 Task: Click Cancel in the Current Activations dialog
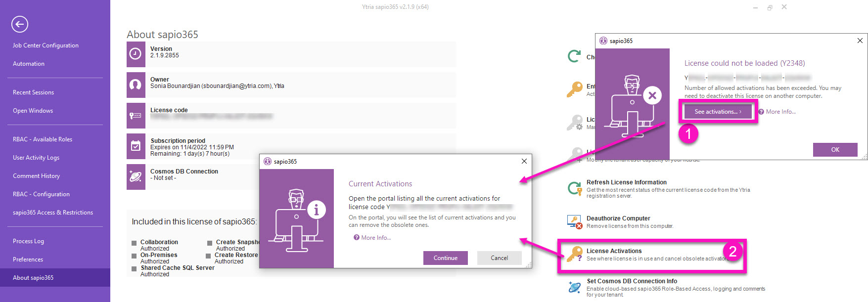(499, 258)
